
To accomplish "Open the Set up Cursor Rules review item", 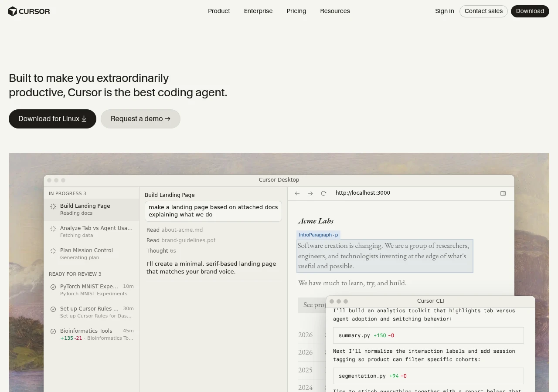I will 92,312.
